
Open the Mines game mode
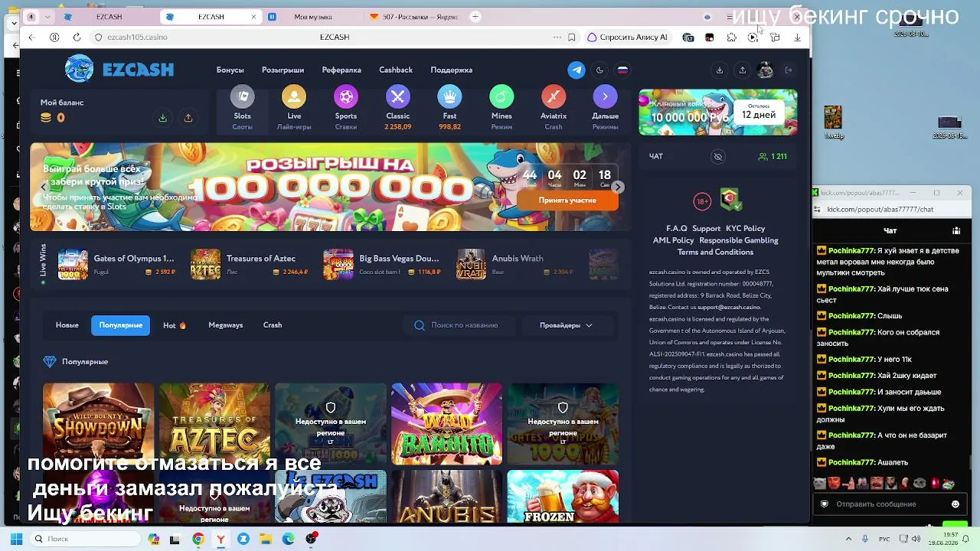click(501, 108)
